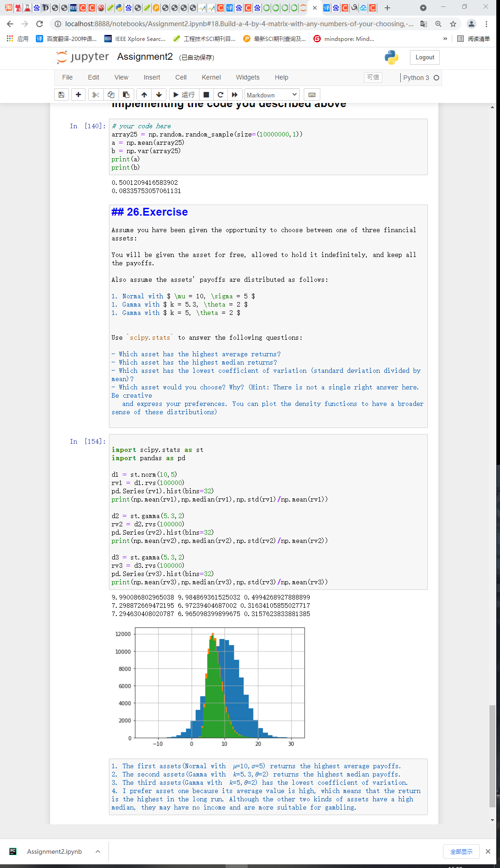This screenshot has width=500, height=868.
Task: Click the 可信 trusted notebook indicator
Action: (373, 77)
